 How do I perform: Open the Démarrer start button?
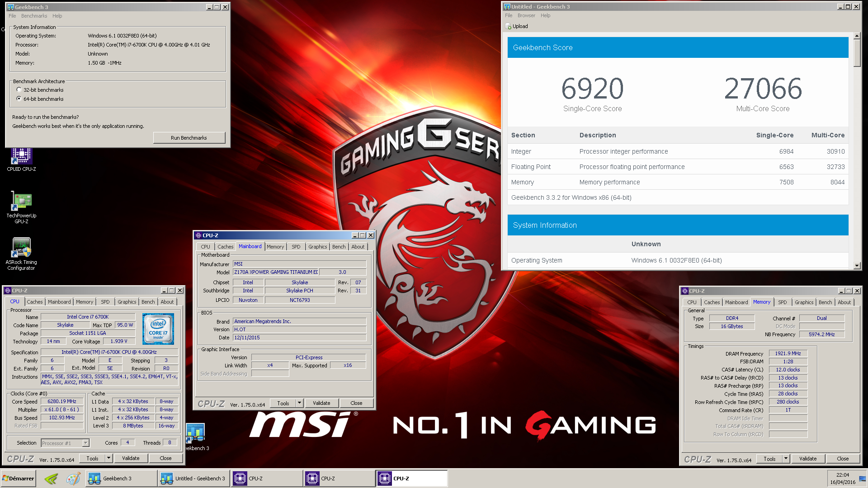pyautogui.click(x=18, y=479)
